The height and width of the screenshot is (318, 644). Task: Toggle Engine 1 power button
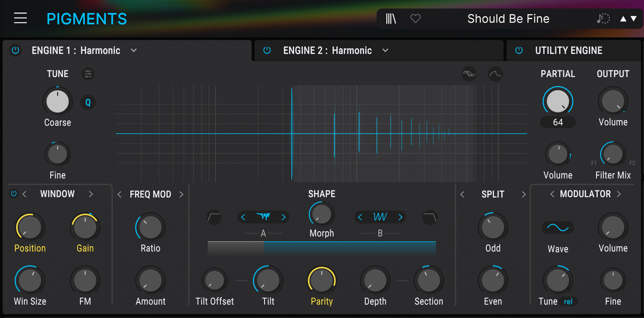tap(15, 50)
